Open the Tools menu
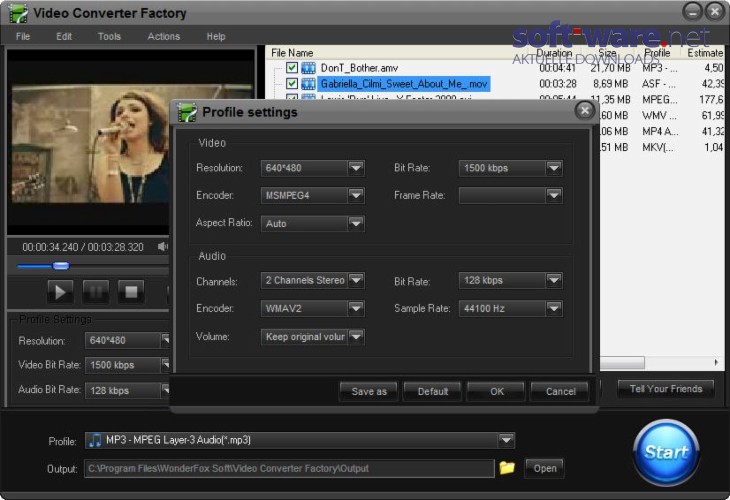The image size is (730, 500). coord(109,36)
